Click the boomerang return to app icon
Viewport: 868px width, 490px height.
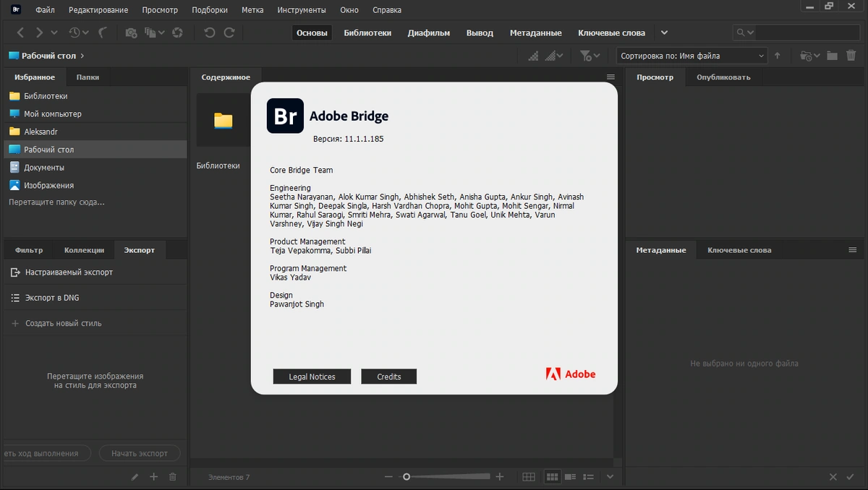pyautogui.click(x=102, y=33)
